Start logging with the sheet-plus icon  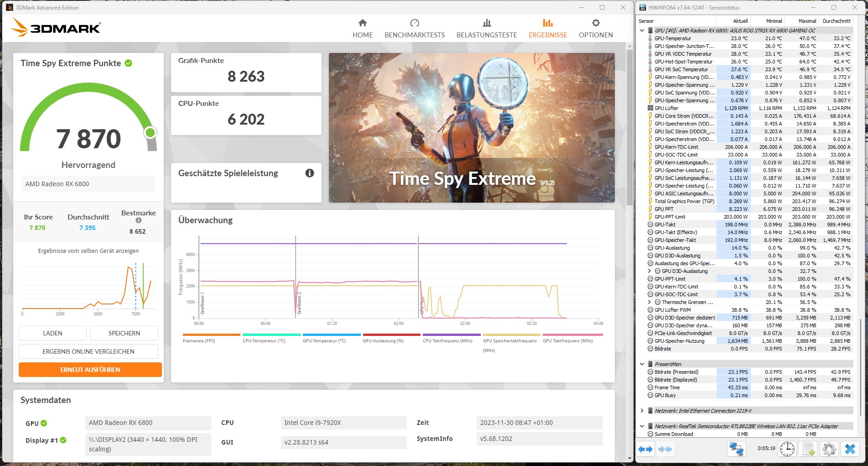808,449
